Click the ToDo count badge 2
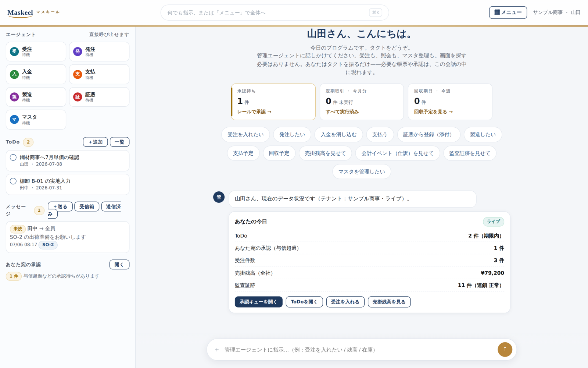Viewport: 588px width, 368px height. 28,142
